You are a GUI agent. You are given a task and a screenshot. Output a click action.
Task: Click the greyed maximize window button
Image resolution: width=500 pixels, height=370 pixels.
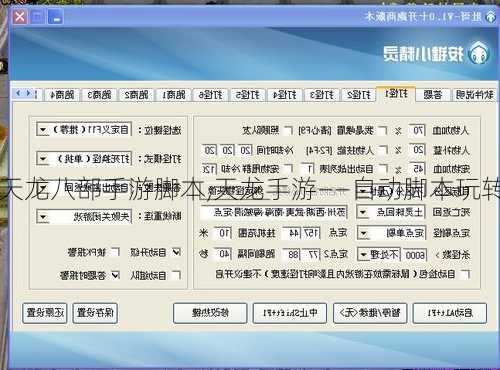point(38,17)
